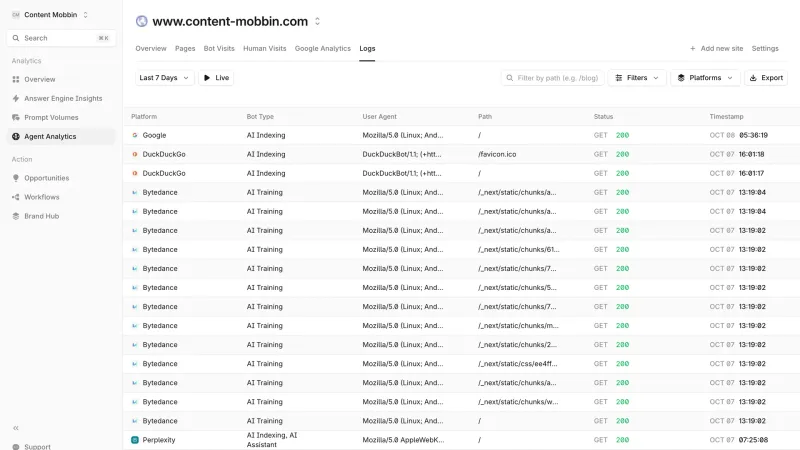Click the /_next/static/css/ee4ff... path cell

517,364
